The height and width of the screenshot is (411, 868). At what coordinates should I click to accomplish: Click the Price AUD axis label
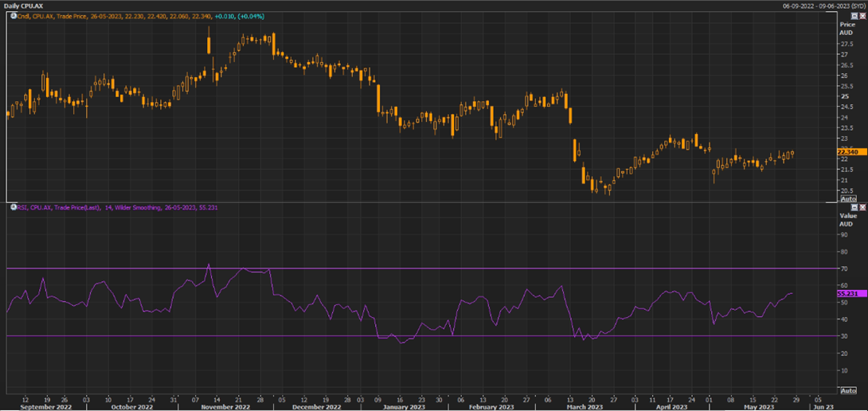(846, 29)
